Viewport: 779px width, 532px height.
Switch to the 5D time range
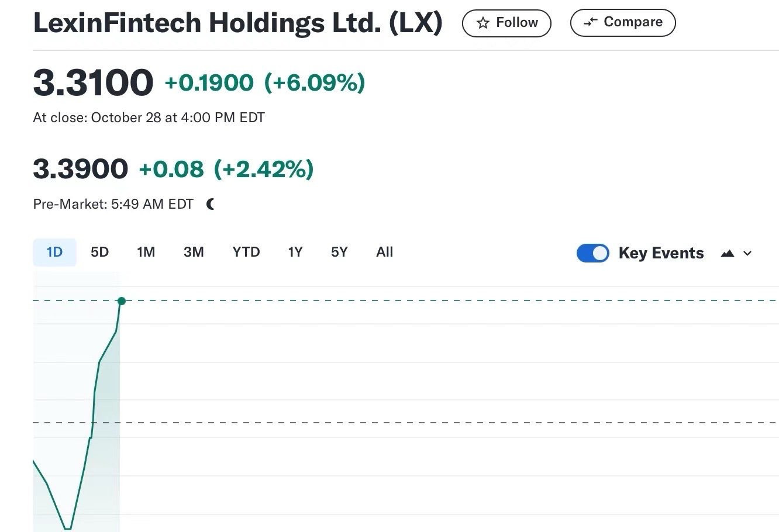[x=100, y=252]
